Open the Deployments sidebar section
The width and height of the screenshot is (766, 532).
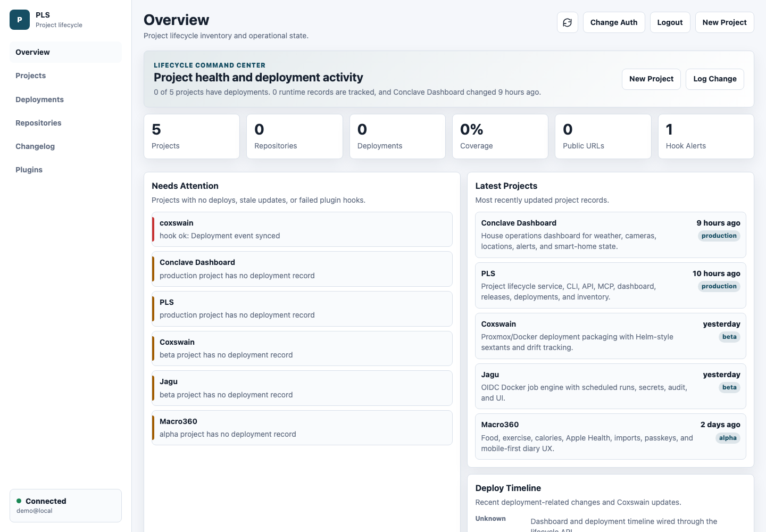tap(65, 99)
